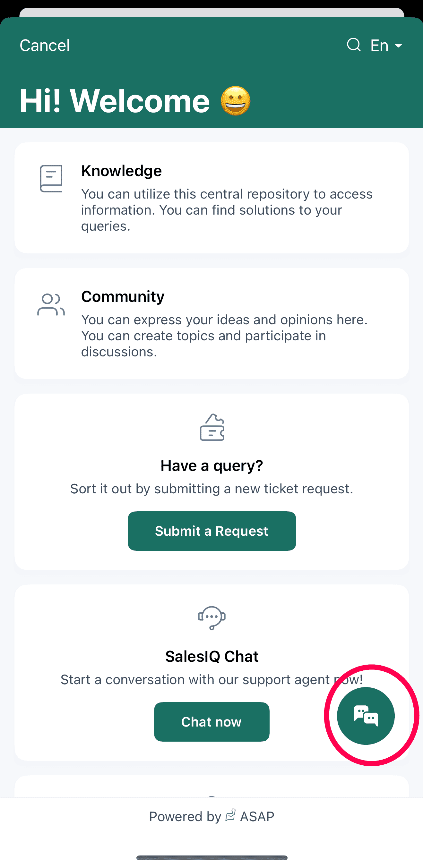Open the Knowledge heading
The height and width of the screenshot is (868, 423).
121,171
